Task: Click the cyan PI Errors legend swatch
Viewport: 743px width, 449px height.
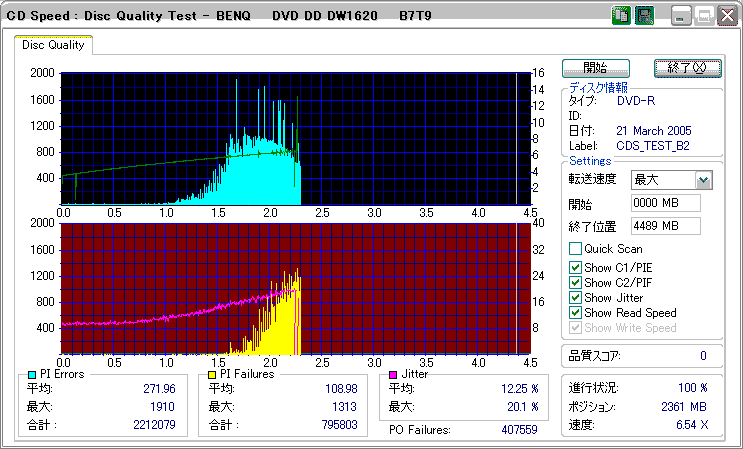Action: [x=32, y=375]
